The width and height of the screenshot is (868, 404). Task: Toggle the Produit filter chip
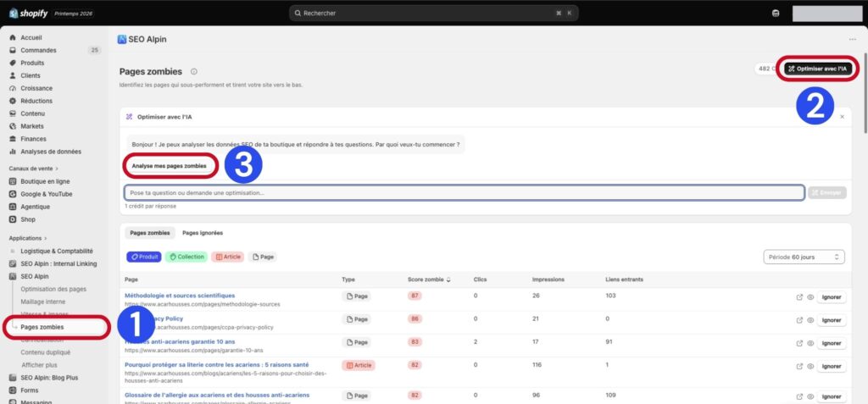coord(144,257)
